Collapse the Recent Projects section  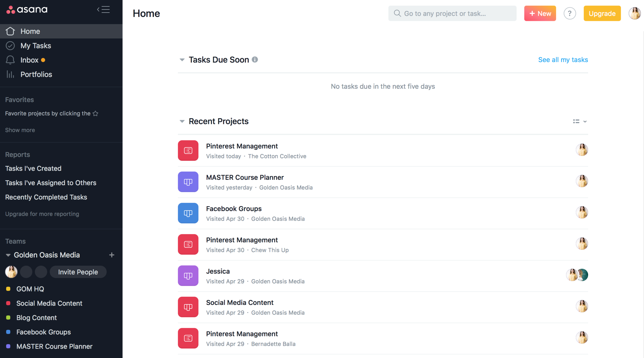(x=182, y=121)
